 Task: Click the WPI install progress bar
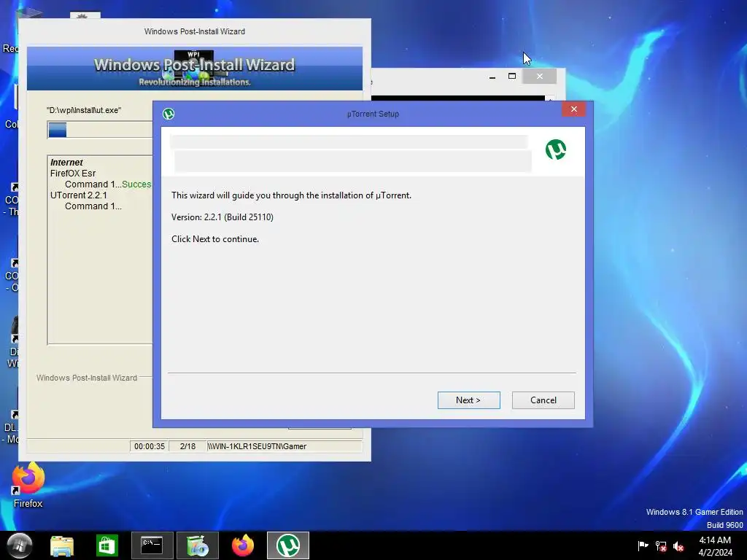100,130
